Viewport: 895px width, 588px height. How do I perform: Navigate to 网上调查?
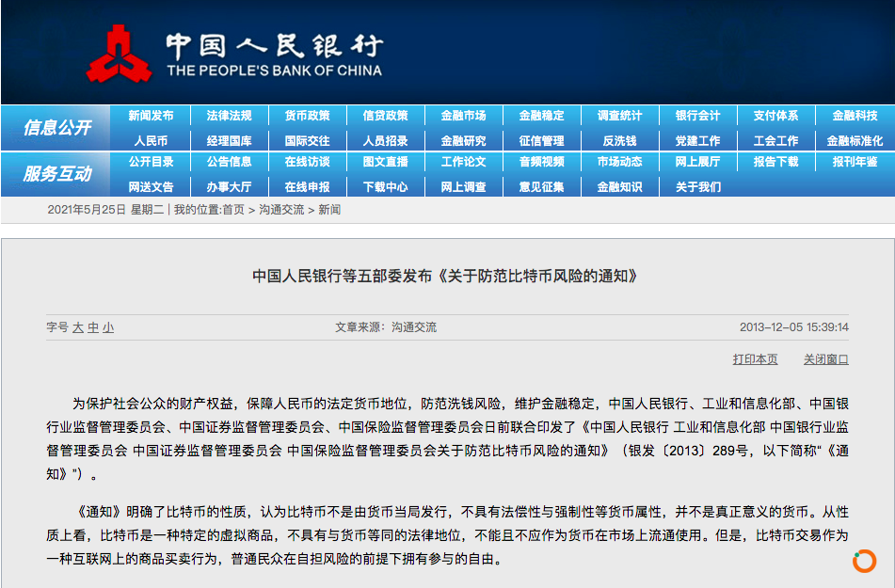463,187
